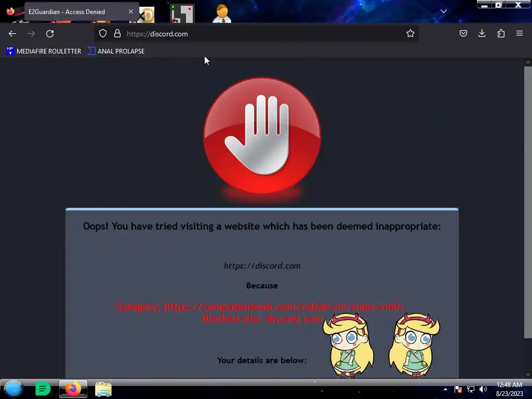532x399 pixels.
Task: Click the network tray icon
Action: (471, 389)
